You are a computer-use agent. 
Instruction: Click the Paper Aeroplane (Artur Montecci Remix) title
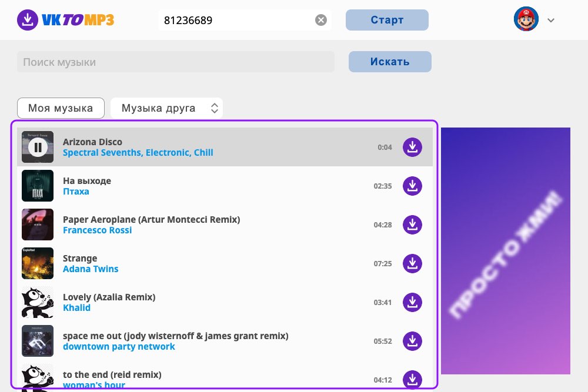coord(152,220)
